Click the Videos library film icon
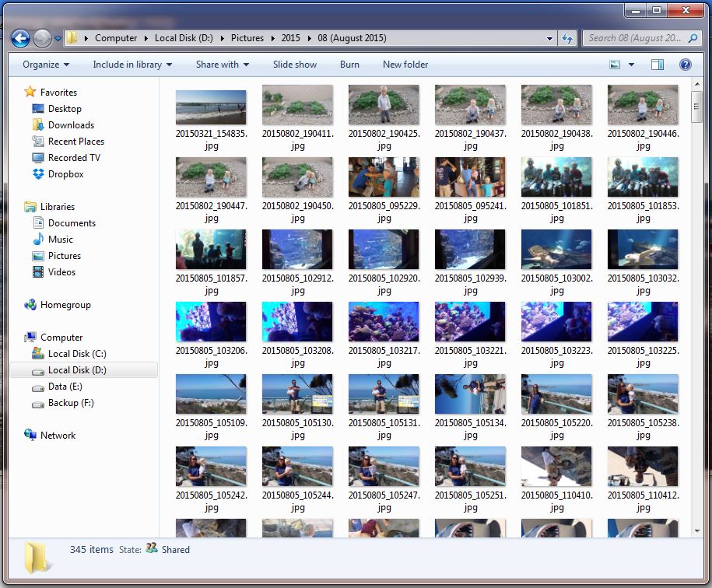This screenshot has width=712, height=588. pyautogui.click(x=38, y=271)
